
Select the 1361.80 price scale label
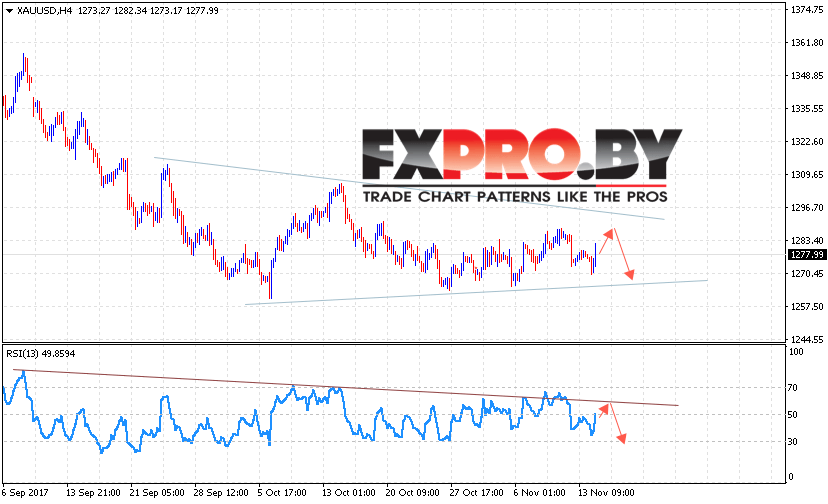tap(807, 43)
